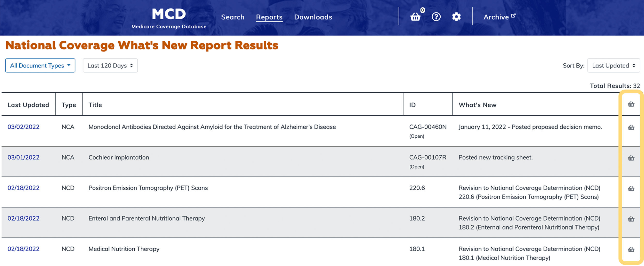Click the help question mark icon

[x=436, y=17]
